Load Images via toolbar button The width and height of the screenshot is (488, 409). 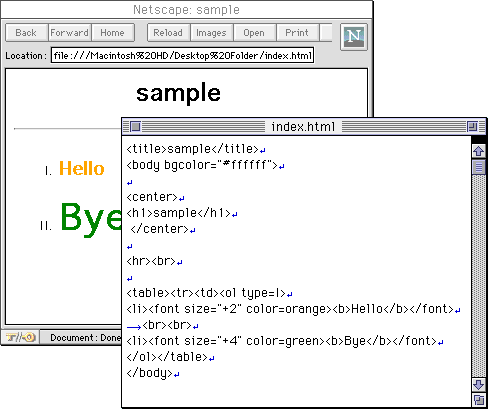pyautogui.click(x=212, y=33)
